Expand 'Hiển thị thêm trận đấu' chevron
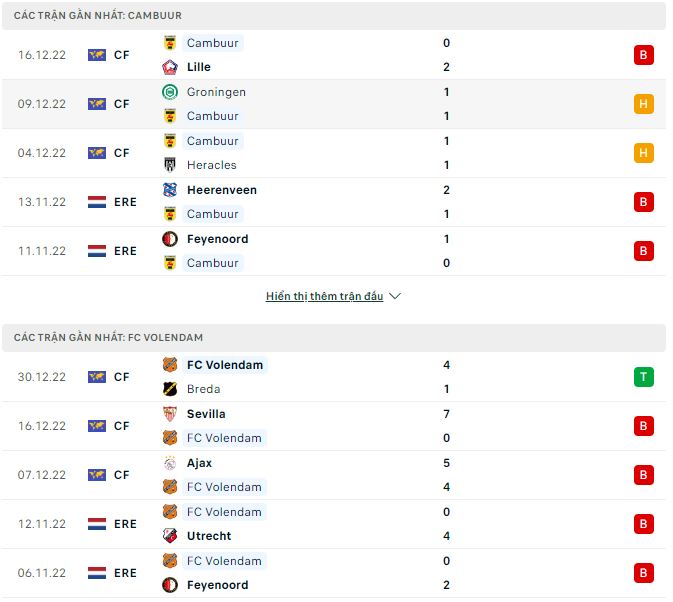Screen dimensions: 673x602 pos(394,297)
